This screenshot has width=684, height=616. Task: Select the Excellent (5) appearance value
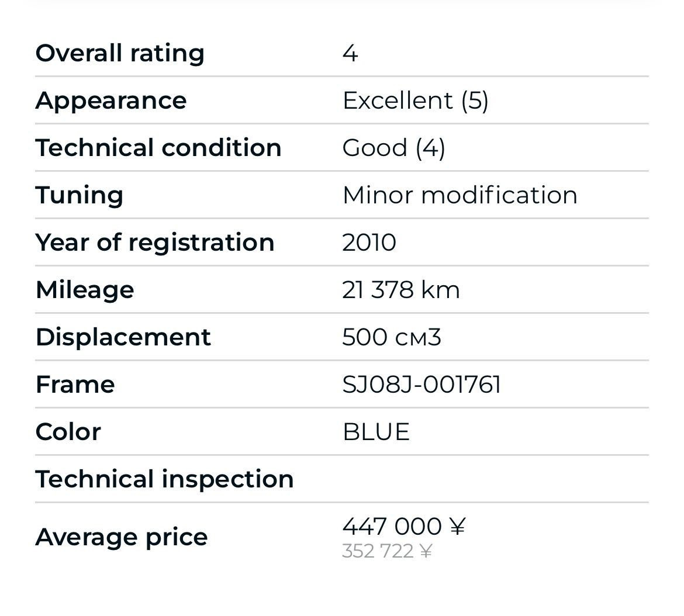415,101
